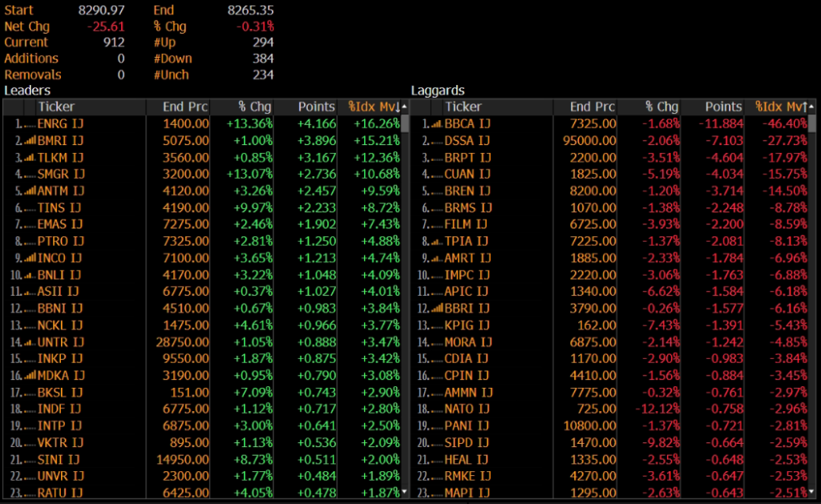Click the bar chart icon beside ANTM IJ
821x504 pixels.
(29, 192)
